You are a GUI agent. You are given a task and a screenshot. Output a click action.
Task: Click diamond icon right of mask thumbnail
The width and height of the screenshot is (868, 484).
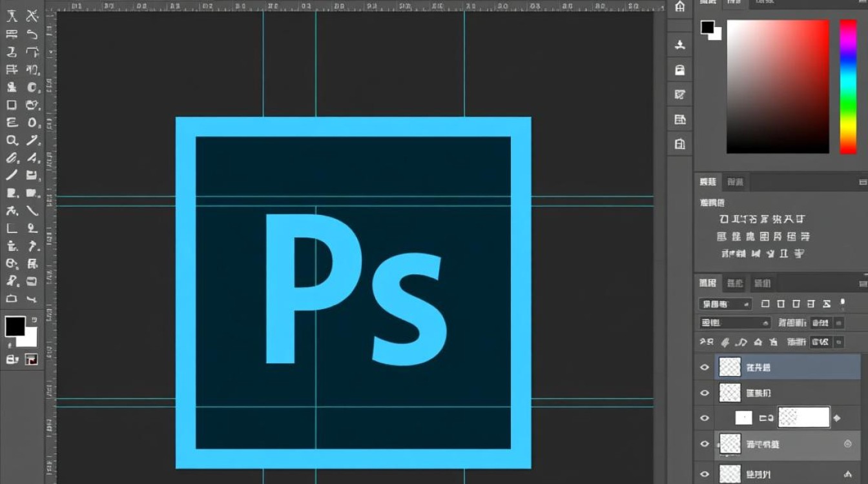(838, 418)
